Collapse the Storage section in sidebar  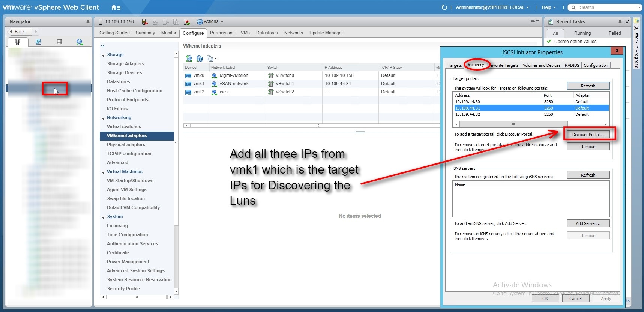pyautogui.click(x=103, y=55)
